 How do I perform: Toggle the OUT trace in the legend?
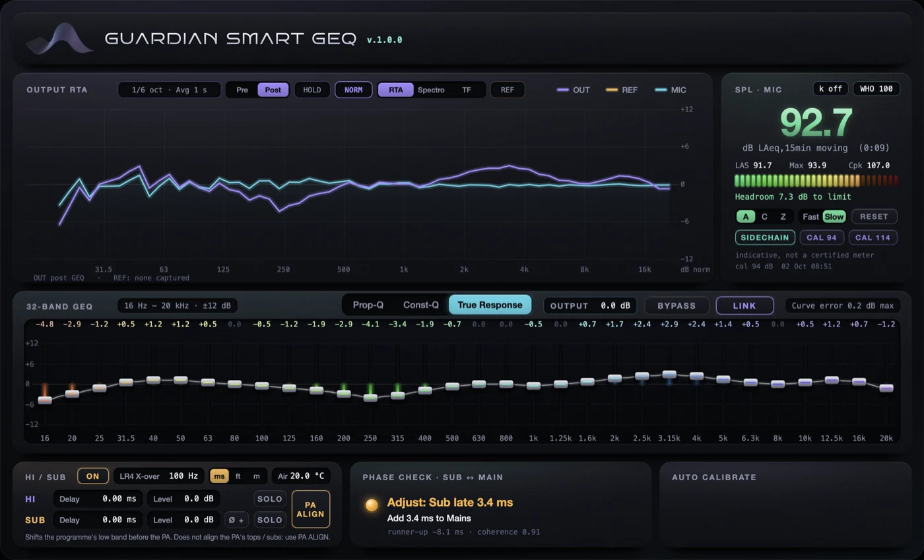tap(574, 90)
